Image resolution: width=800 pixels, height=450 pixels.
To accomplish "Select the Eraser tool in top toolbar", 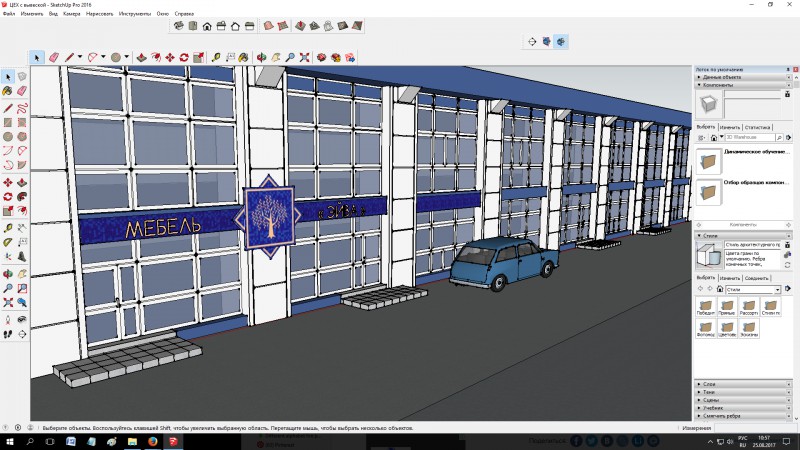I will [54, 57].
